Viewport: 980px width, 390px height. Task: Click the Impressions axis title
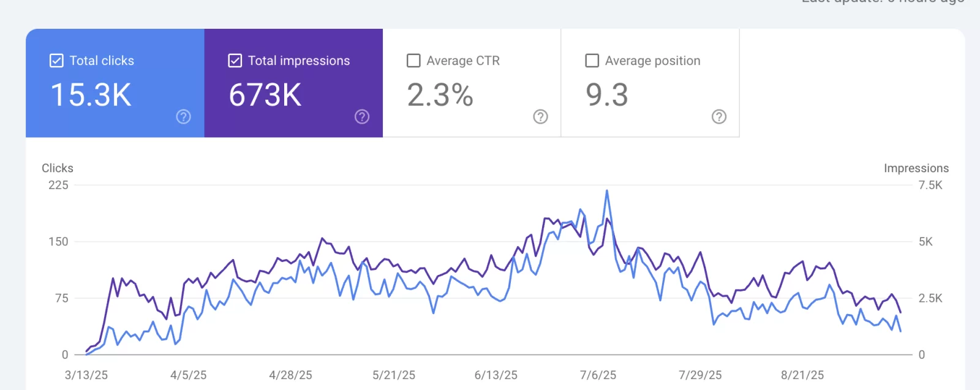(x=916, y=168)
